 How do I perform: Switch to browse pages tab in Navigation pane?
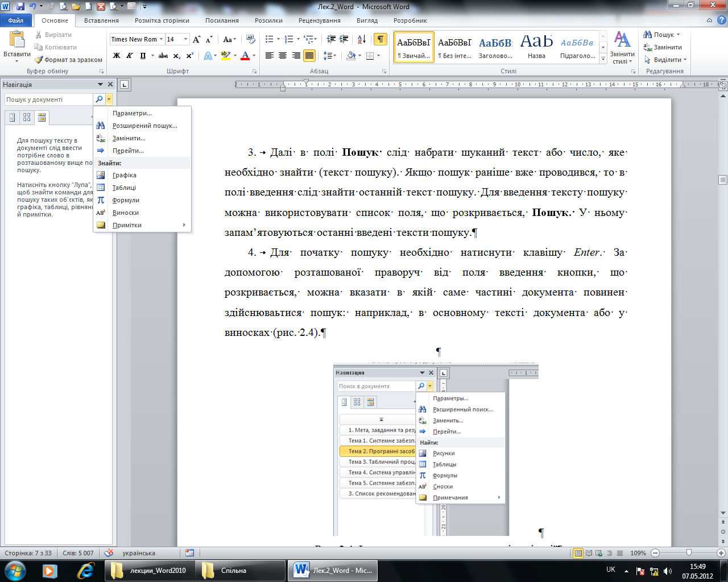click(27, 117)
